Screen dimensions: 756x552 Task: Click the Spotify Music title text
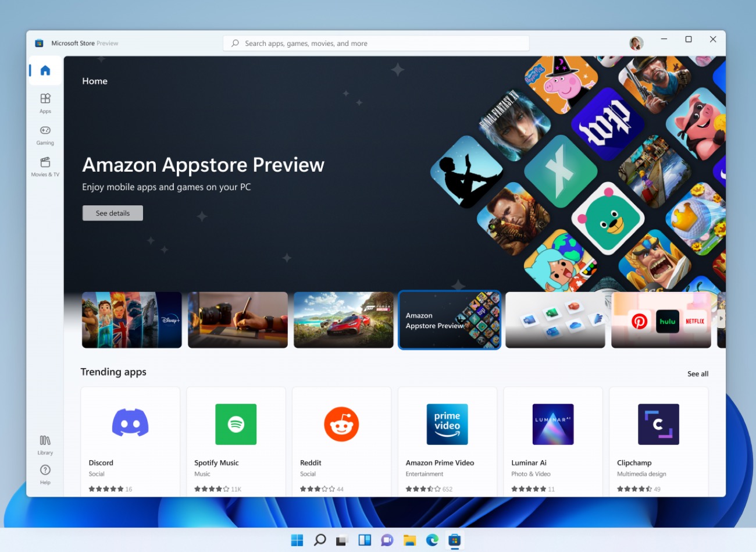click(x=216, y=463)
